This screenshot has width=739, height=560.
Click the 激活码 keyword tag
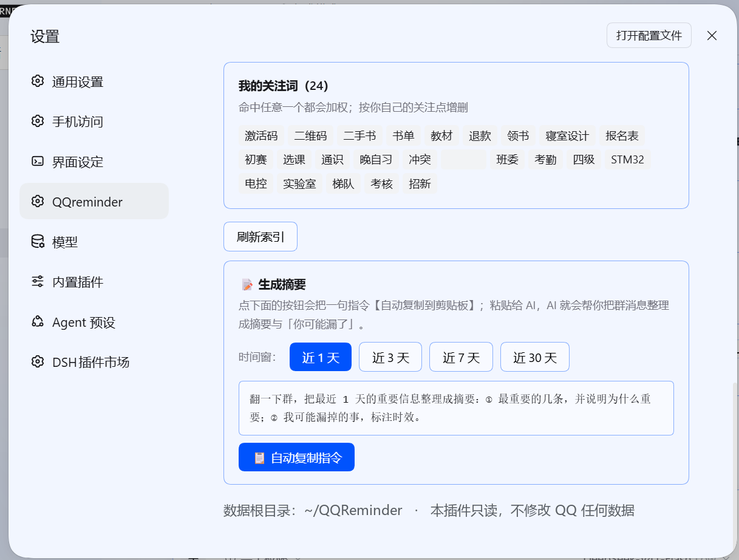click(261, 136)
